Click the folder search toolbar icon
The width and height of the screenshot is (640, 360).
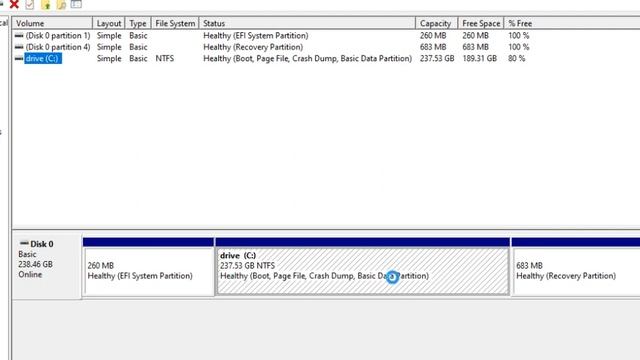[61, 4]
